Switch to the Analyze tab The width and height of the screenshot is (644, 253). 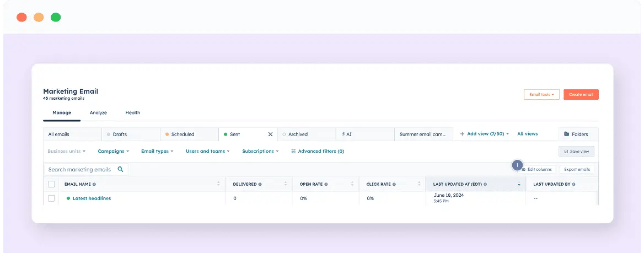click(98, 112)
